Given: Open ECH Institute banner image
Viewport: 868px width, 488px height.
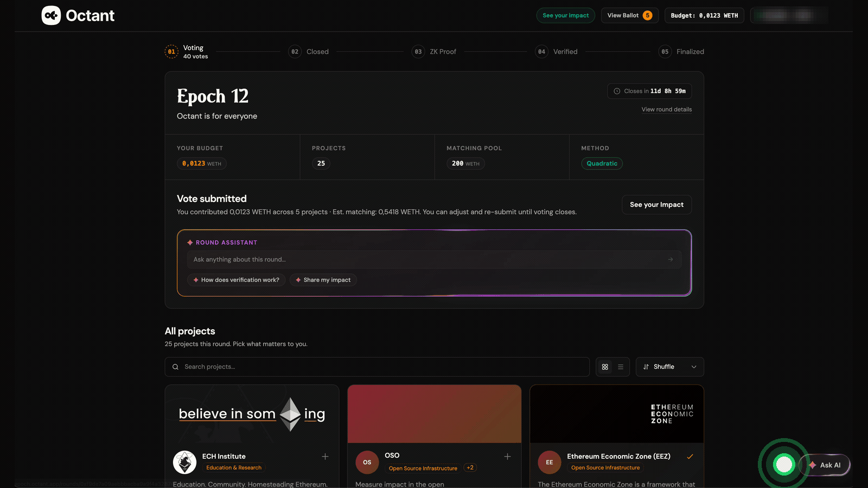Looking at the screenshot, I should coord(252,414).
